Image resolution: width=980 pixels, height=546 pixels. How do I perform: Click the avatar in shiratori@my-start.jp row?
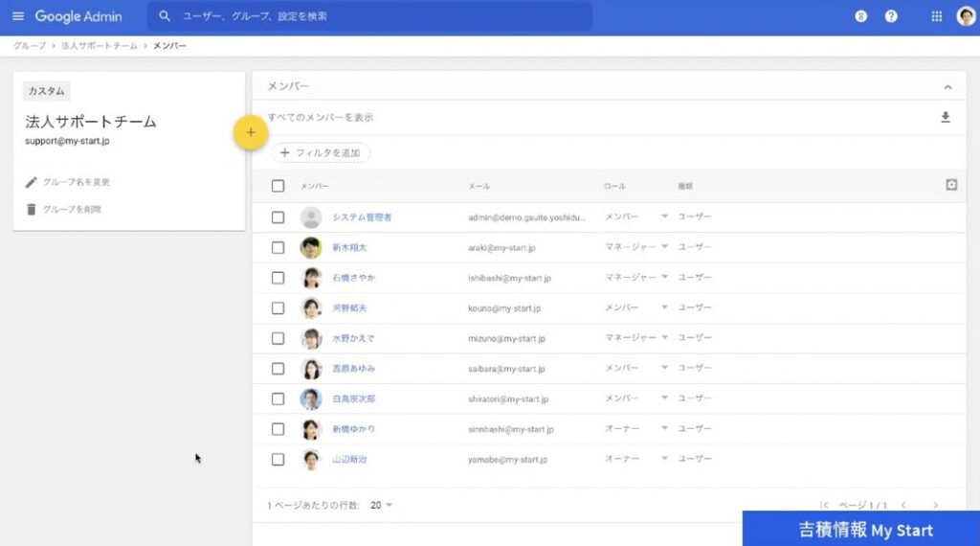[x=311, y=399]
